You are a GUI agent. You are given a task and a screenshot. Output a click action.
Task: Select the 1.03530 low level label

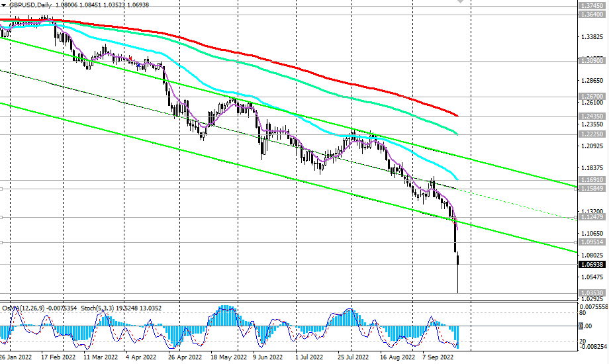(x=591, y=293)
